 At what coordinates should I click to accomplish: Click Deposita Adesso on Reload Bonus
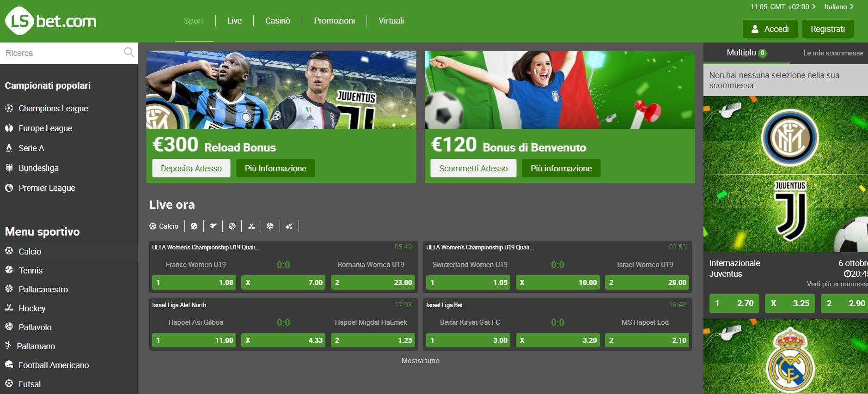point(191,169)
